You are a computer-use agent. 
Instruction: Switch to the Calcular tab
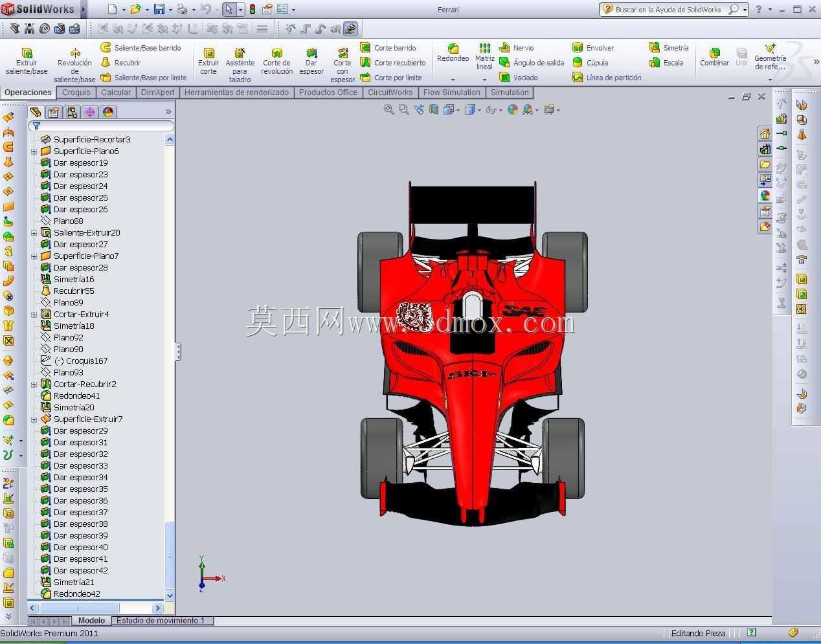(x=116, y=93)
